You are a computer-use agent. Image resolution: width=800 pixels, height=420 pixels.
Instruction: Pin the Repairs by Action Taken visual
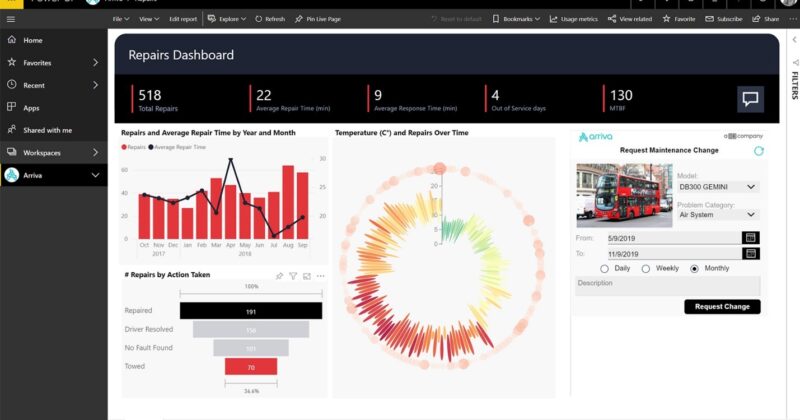[x=279, y=276]
